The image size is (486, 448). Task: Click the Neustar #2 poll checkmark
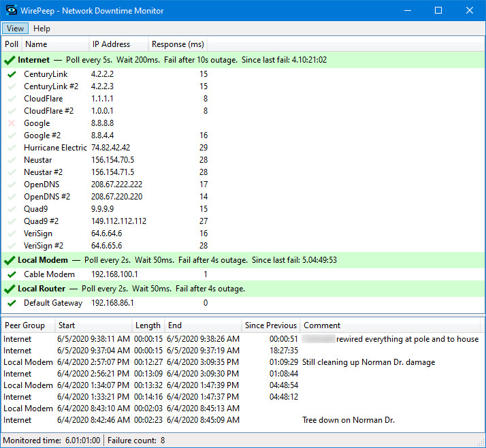12,172
